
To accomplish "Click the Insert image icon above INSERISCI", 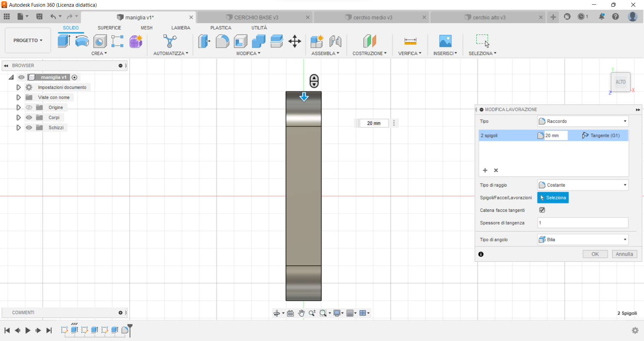I will click(x=445, y=41).
